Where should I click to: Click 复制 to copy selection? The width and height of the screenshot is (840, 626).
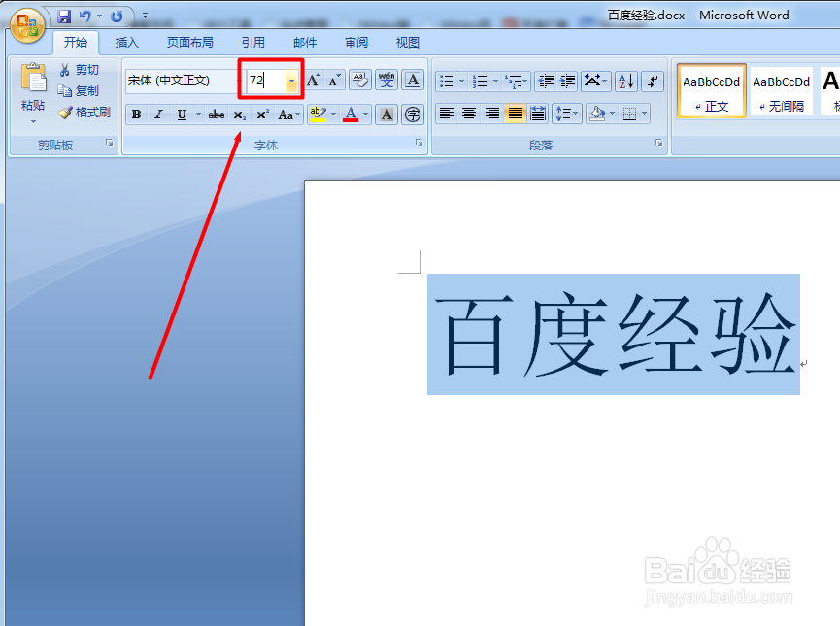(80, 91)
